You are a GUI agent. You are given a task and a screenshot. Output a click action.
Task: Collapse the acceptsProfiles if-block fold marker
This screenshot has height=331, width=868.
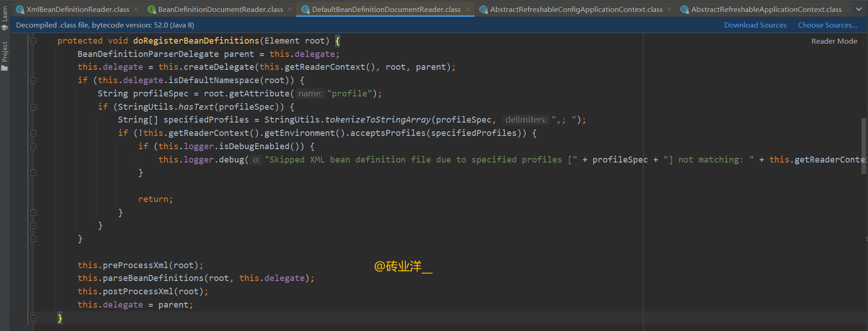[x=34, y=134]
